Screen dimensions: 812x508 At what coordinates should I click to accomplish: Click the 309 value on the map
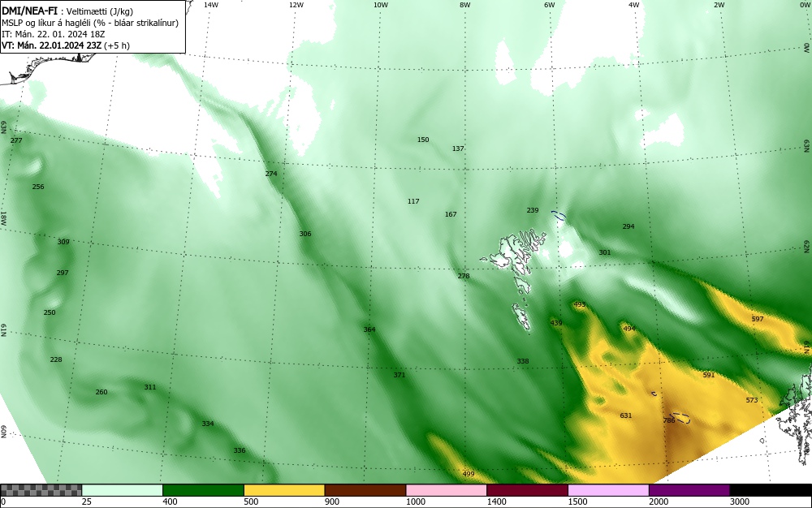coord(63,242)
